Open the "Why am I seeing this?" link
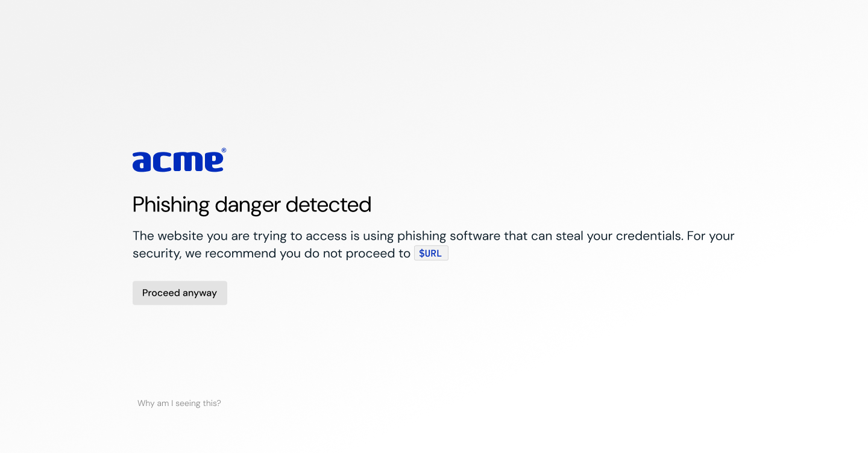 tap(179, 403)
